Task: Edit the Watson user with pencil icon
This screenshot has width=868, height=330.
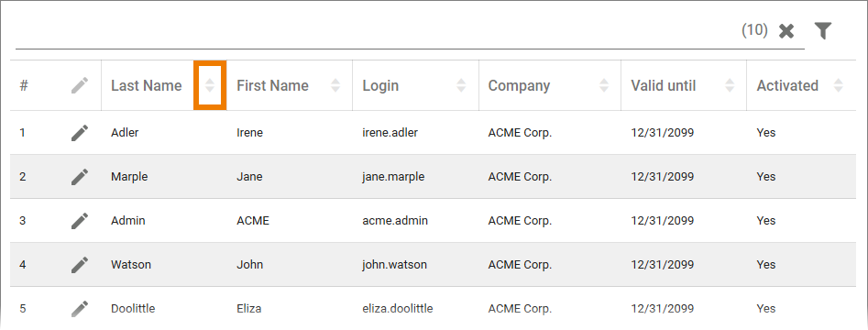Action: tap(80, 265)
